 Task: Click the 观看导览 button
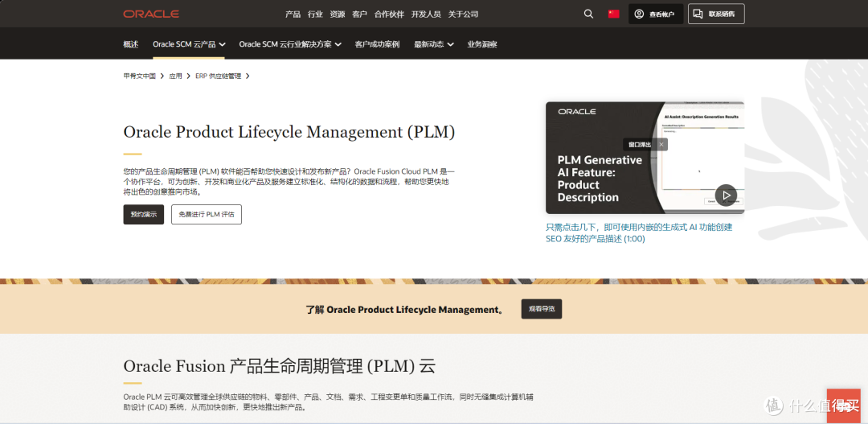coord(542,309)
